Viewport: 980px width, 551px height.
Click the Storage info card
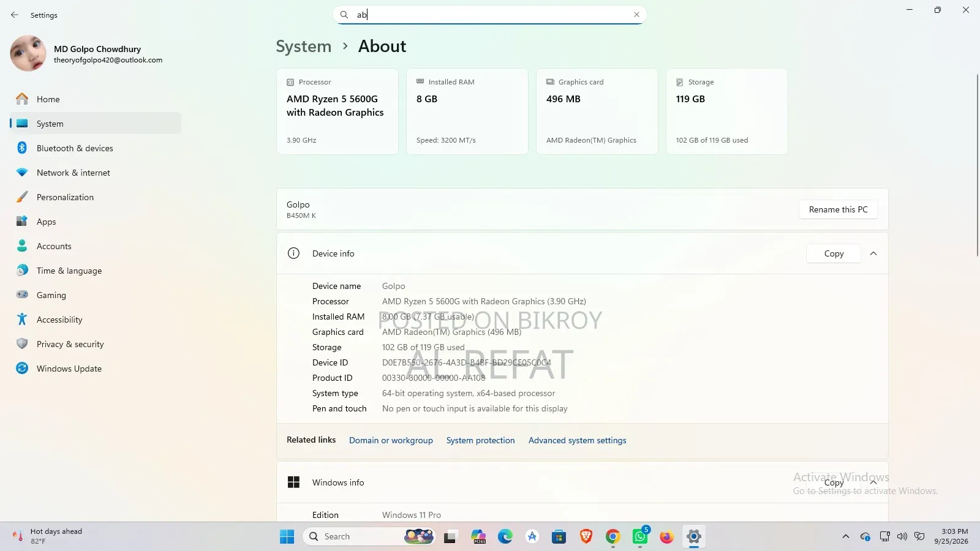pyautogui.click(x=727, y=111)
